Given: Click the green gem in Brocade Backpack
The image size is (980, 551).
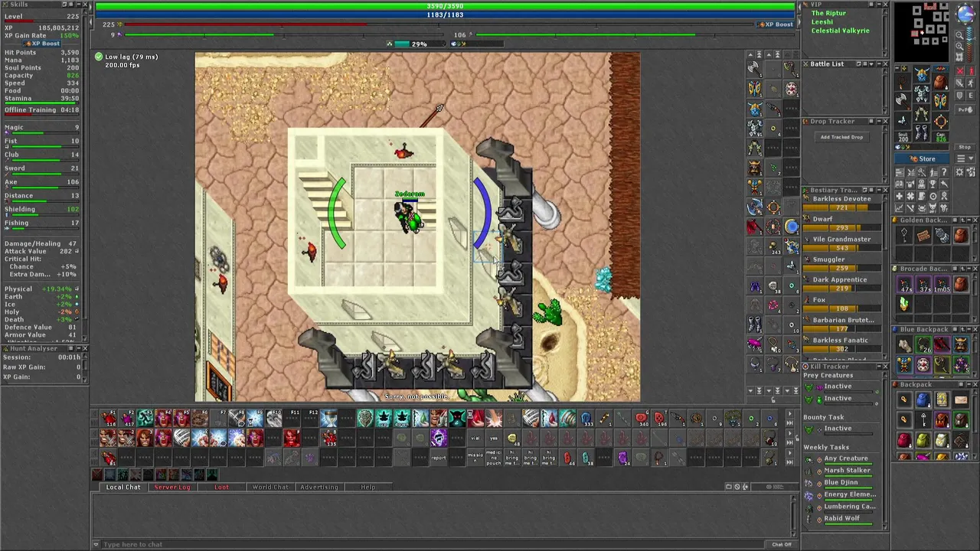Looking at the screenshot, I should click(x=905, y=303).
